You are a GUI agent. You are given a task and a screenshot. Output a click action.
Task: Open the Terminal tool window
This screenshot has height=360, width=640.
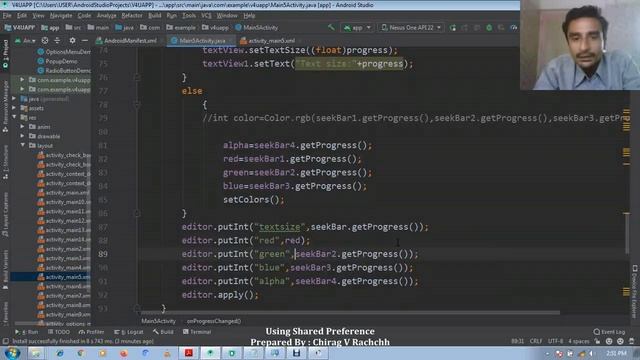point(197,332)
